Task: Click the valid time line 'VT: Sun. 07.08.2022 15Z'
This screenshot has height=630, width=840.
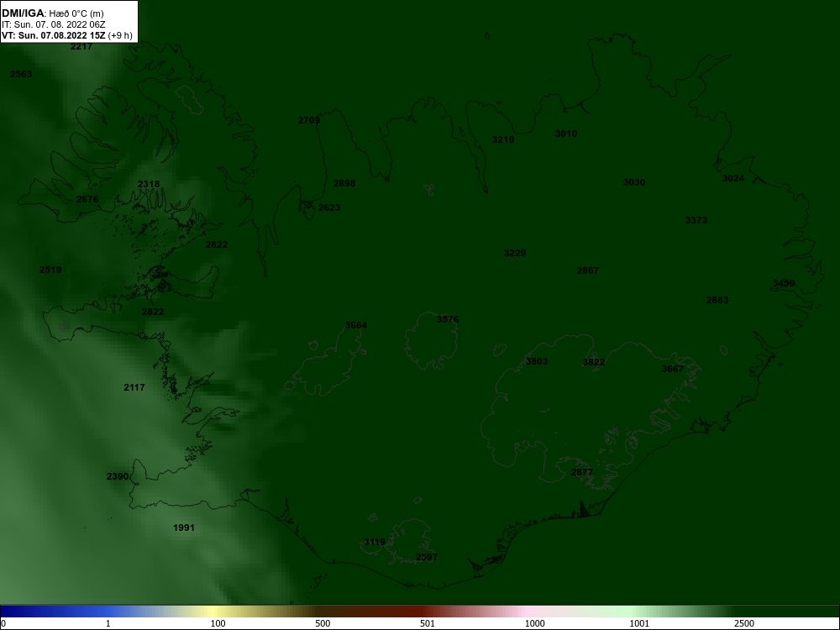Action: pyautogui.click(x=54, y=36)
